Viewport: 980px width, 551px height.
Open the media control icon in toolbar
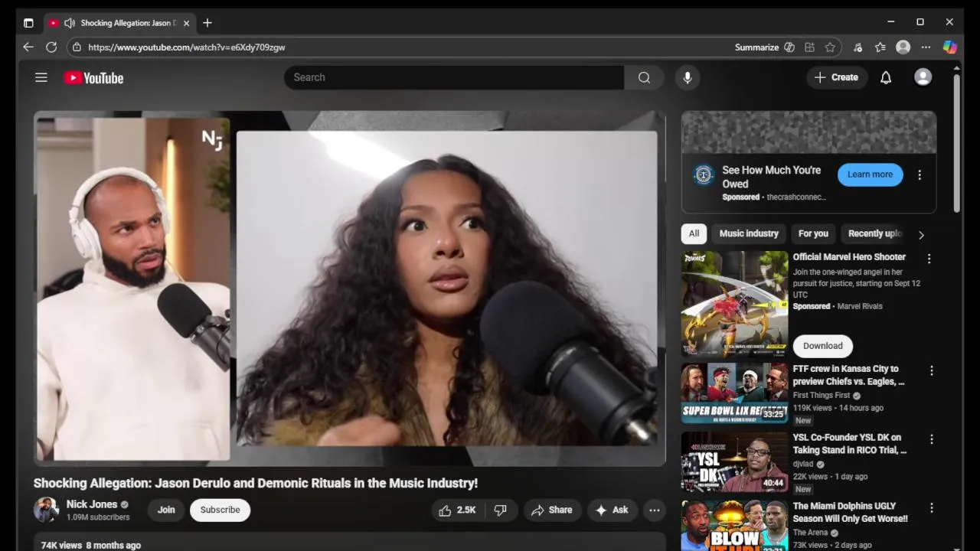click(858, 47)
